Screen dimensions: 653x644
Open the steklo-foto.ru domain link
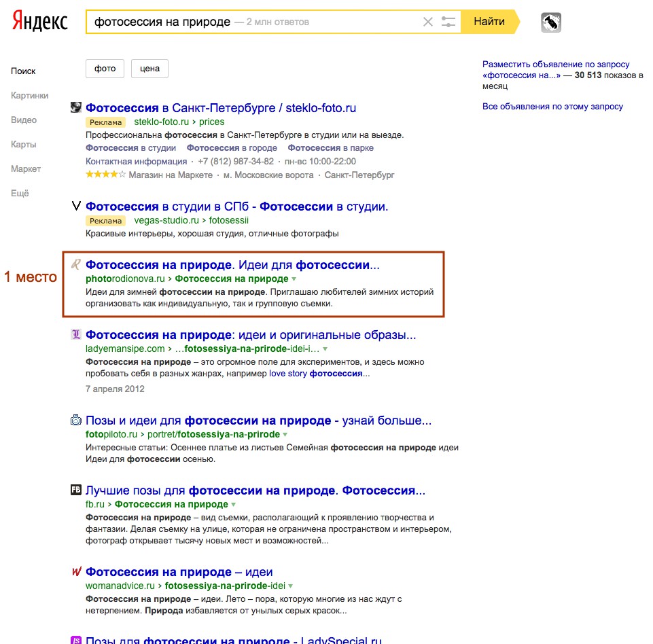tap(161, 122)
